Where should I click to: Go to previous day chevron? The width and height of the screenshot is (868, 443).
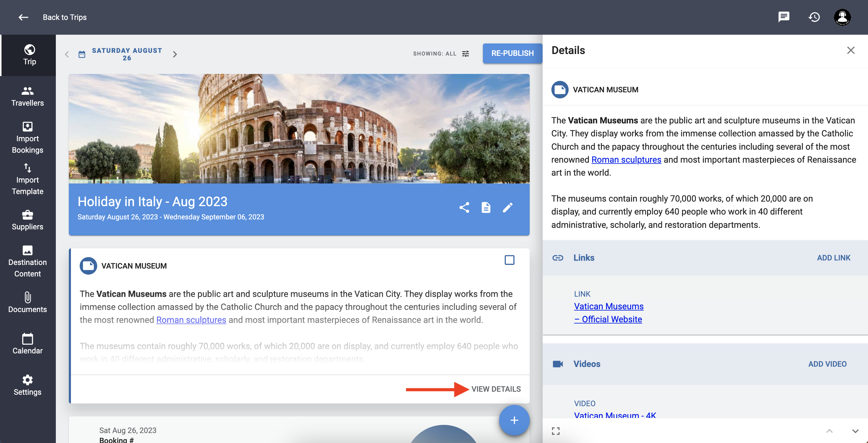point(67,54)
